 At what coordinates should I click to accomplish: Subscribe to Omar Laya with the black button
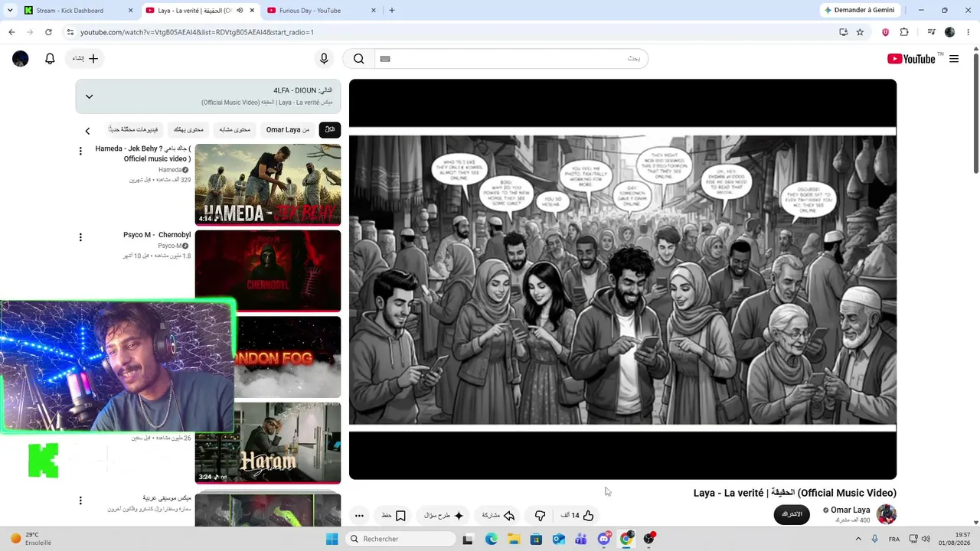[792, 514]
